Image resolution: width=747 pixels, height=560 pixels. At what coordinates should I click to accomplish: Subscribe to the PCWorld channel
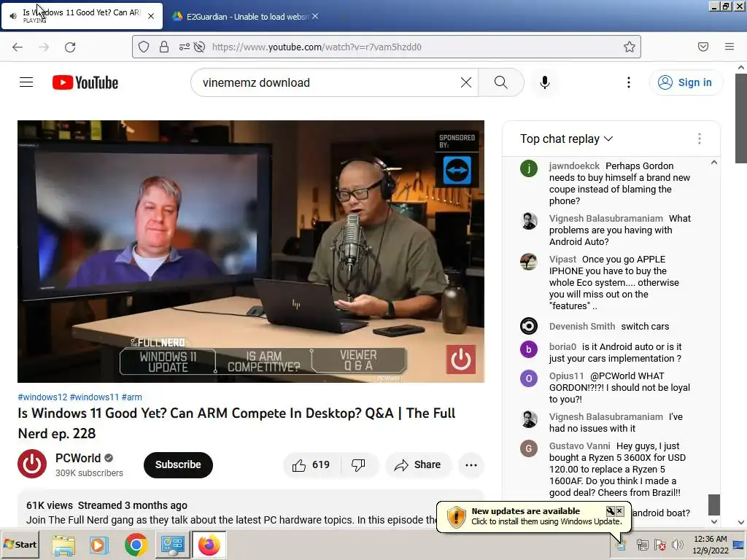[178, 464]
